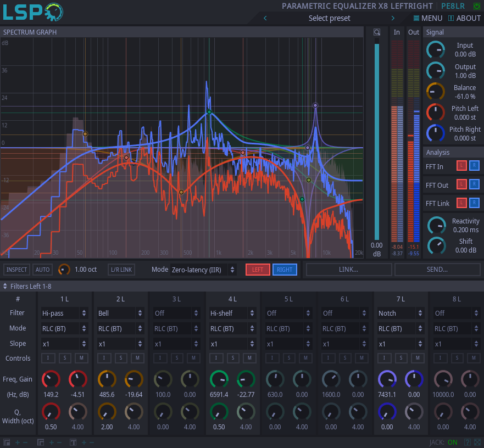484x448 pixels.
Task: Click the Balance knob in Signal panel
Action: (x=436, y=92)
